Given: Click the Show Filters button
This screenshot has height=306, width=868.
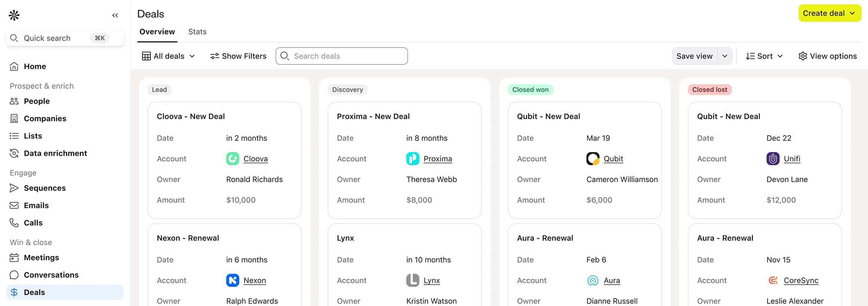Looking at the screenshot, I should point(238,56).
